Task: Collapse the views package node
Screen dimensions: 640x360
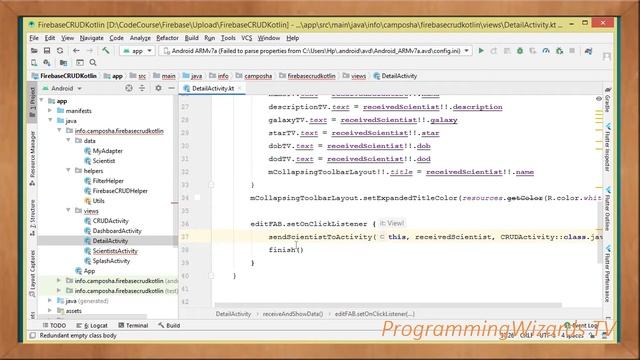Action: point(68,211)
